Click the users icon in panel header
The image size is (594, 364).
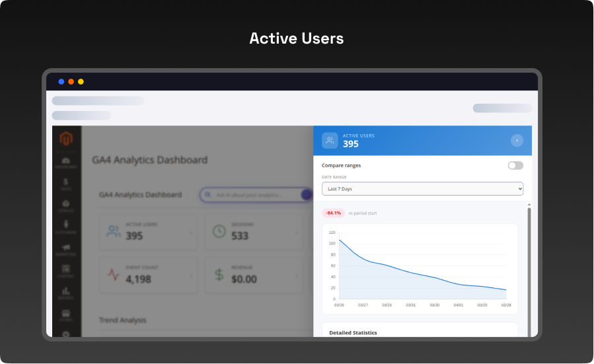tap(330, 140)
